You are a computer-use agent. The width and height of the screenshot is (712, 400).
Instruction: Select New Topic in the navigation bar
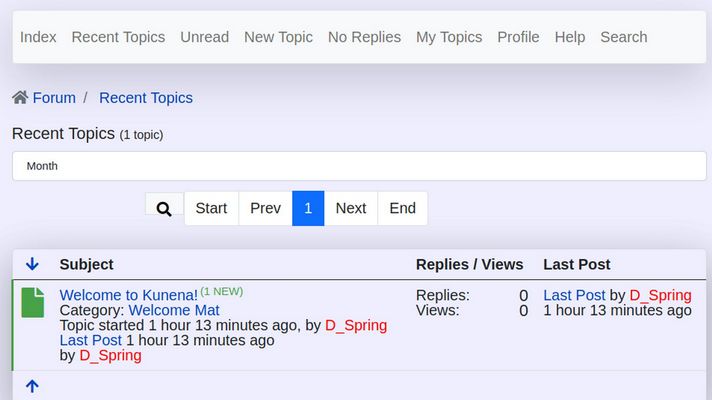point(278,37)
